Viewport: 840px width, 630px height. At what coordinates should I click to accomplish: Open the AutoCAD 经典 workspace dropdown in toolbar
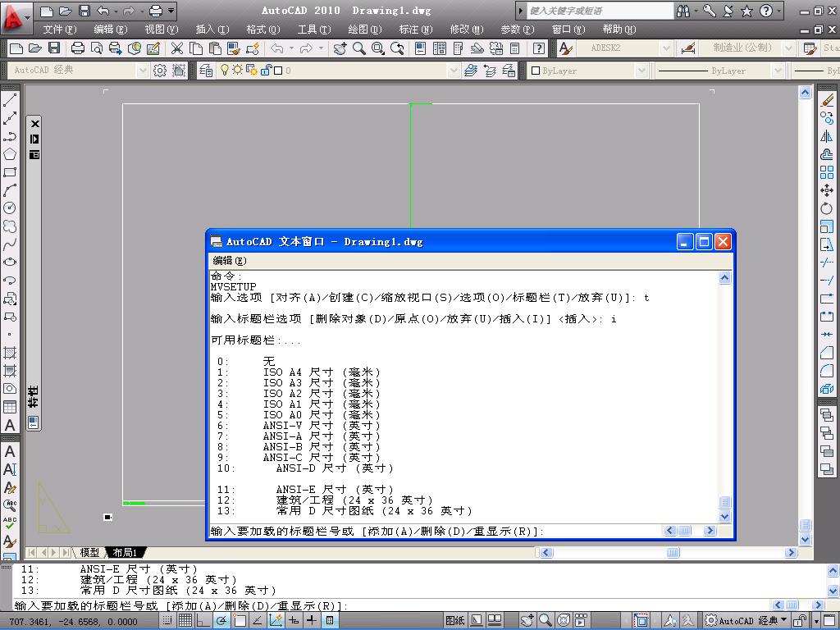[x=142, y=71]
